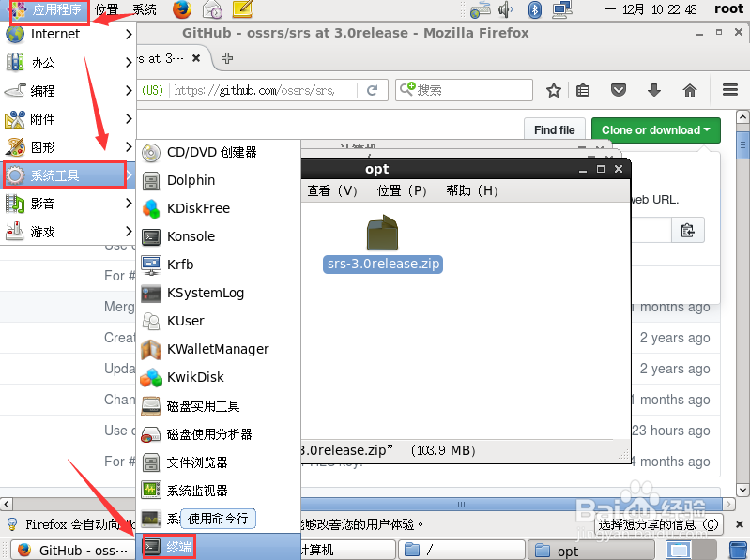This screenshot has height=560, width=750.
Task: Launch 磁盘使用分析器 disk usage analyzer
Action: pyautogui.click(x=218, y=434)
